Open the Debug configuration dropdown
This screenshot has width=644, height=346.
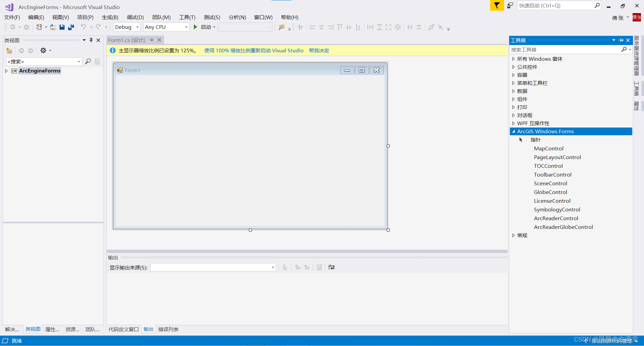pyautogui.click(x=137, y=27)
